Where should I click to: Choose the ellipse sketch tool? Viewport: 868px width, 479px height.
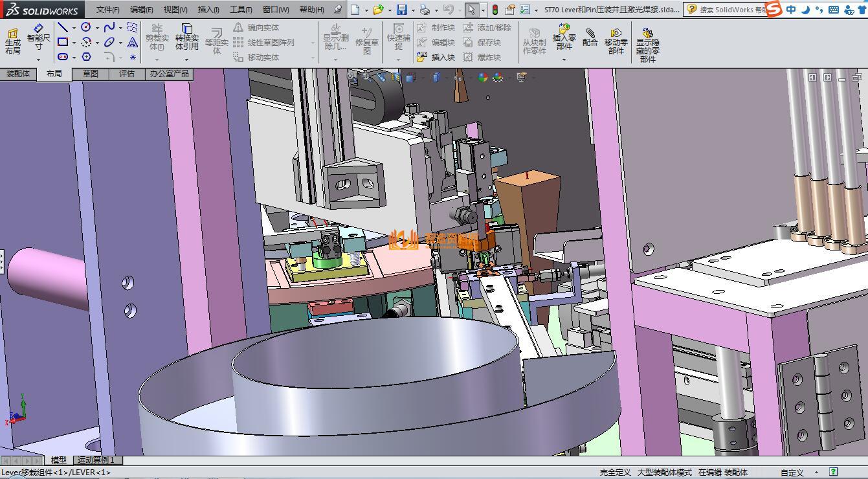tap(109, 42)
